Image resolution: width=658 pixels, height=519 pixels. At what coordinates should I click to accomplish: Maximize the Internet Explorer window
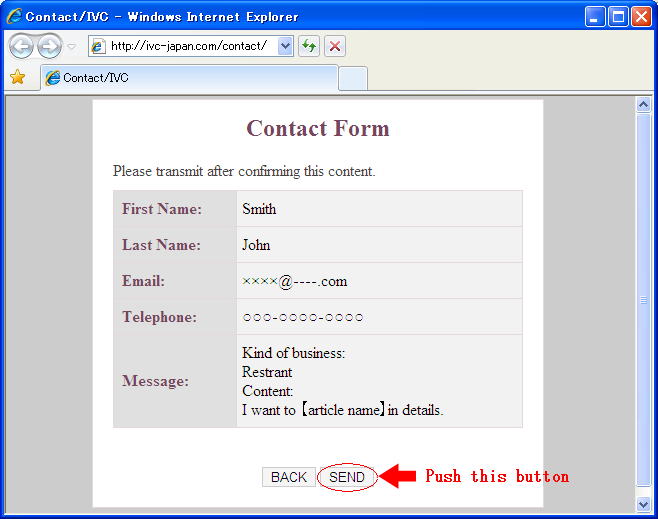[x=618, y=16]
